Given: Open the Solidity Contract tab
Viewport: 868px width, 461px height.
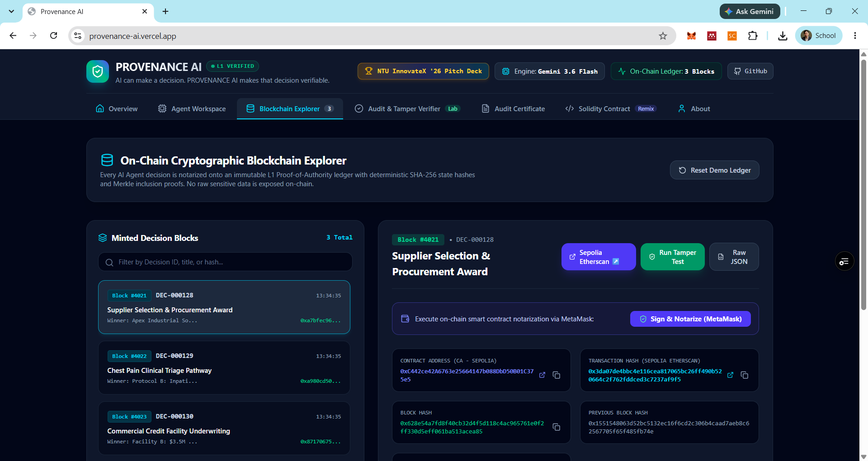Looking at the screenshot, I should 610,109.
